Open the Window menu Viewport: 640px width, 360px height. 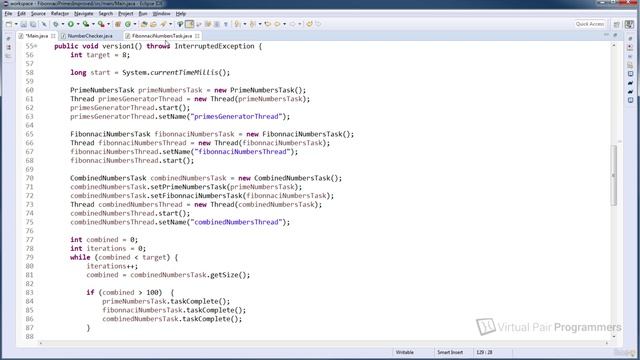161,13
